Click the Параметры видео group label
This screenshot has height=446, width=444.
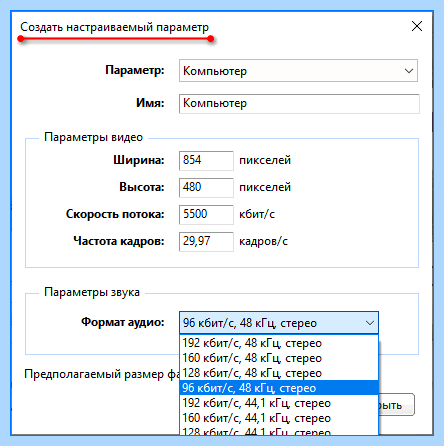[93, 137]
